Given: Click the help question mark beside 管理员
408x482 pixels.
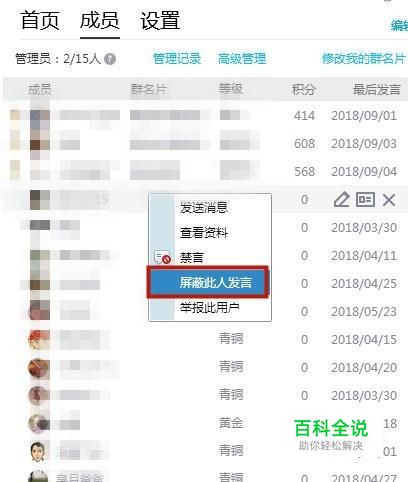Looking at the screenshot, I should (110, 59).
